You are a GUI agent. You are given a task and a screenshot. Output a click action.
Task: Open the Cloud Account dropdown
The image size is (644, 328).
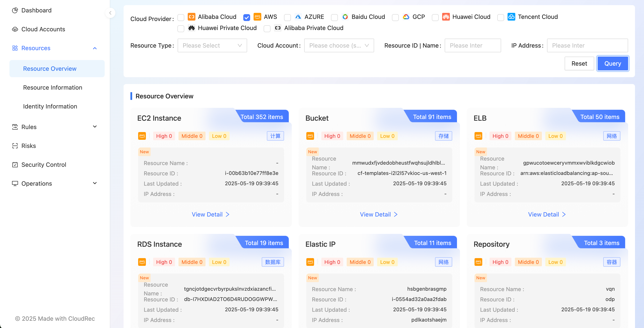coord(339,45)
